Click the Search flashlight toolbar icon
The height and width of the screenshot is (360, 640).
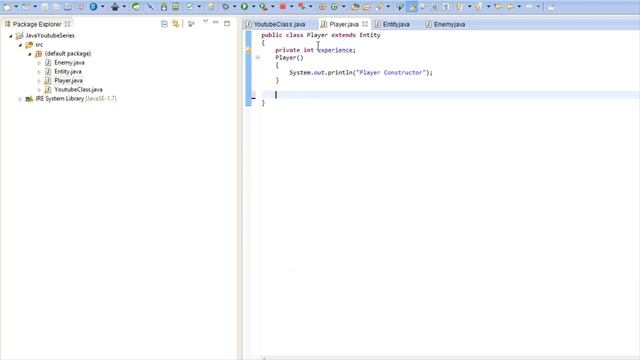379,7
